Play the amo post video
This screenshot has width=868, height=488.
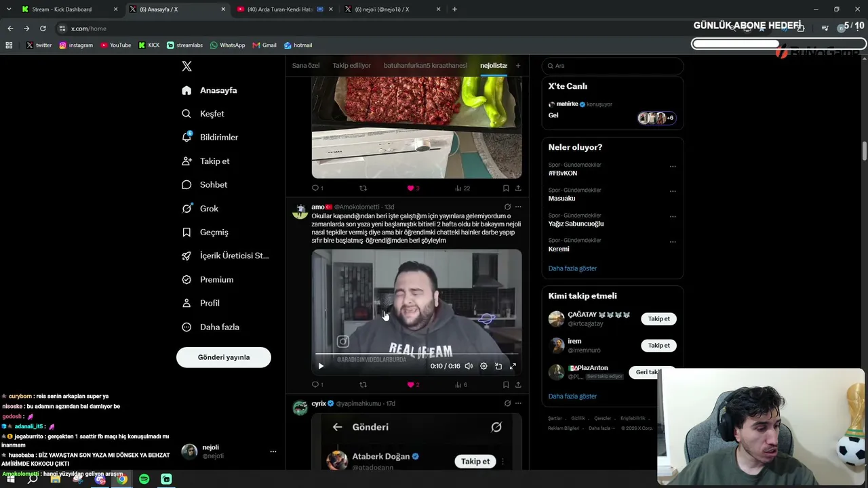coord(321,366)
